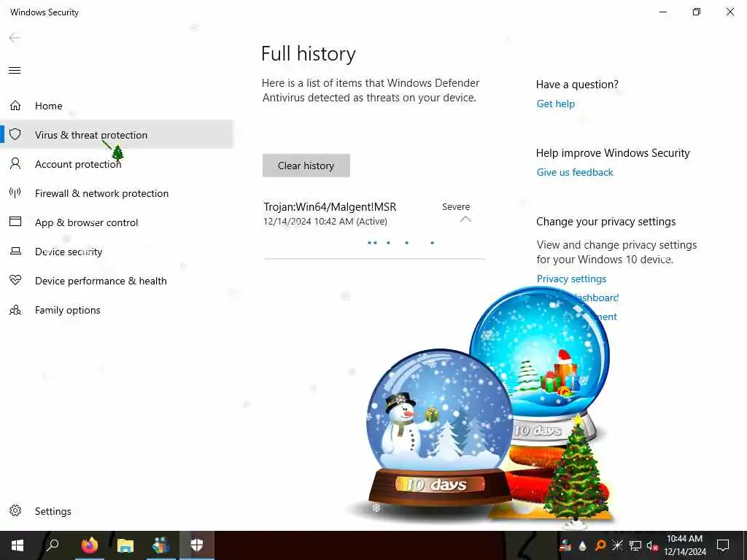Click the orange magnifier tray icon
Screen dimensions: 747x560
click(x=600, y=545)
